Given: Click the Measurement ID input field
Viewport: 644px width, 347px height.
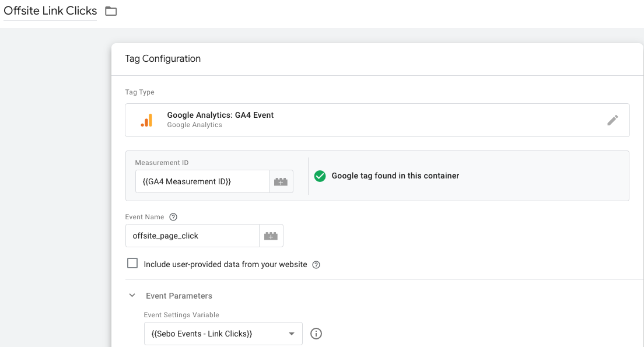Looking at the screenshot, I should 202,181.
